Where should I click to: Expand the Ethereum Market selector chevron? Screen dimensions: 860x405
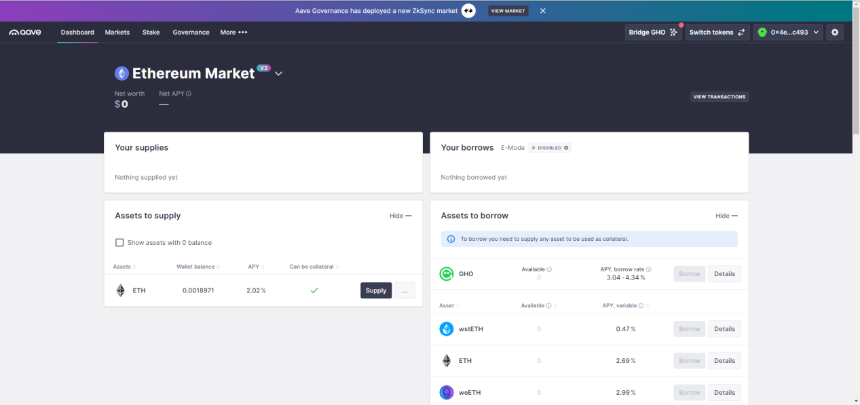tap(279, 74)
